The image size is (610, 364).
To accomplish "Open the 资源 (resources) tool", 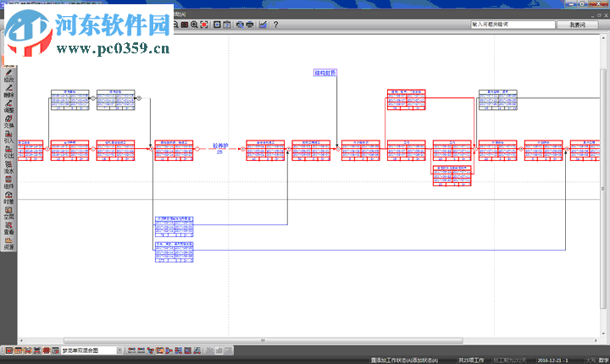I will [8, 242].
